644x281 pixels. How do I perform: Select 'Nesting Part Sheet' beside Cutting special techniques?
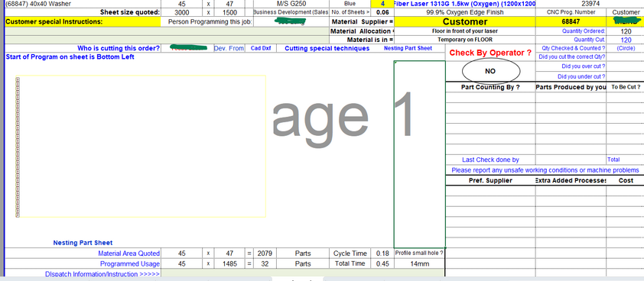point(408,48)
